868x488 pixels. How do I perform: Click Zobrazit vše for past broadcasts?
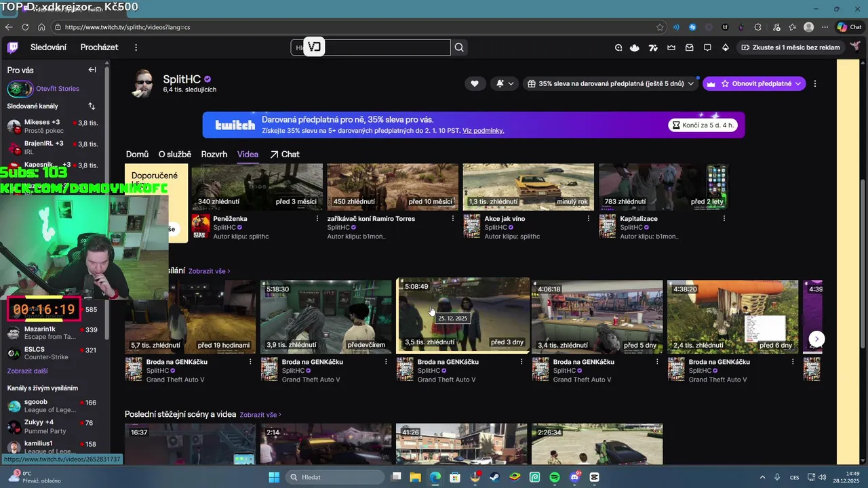[x=209, y=271]
